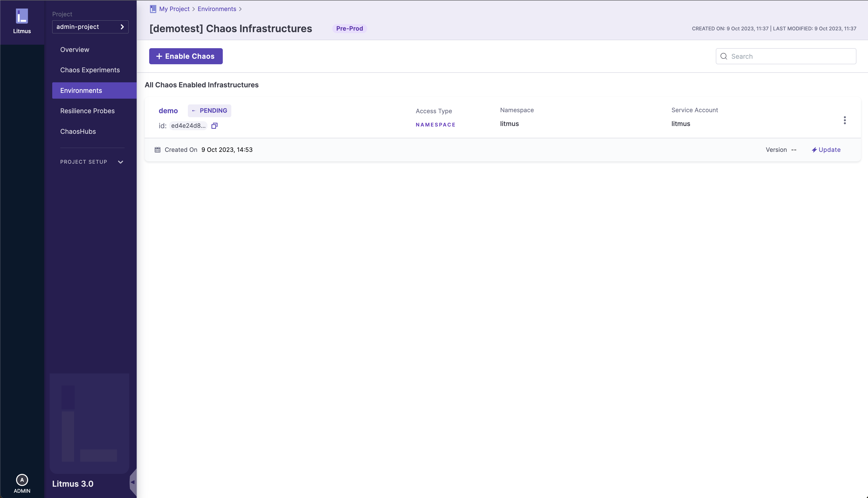Click the My Project breadcrumb icon
The height and width of the screenshot is (498, 868).
point(153,9)
